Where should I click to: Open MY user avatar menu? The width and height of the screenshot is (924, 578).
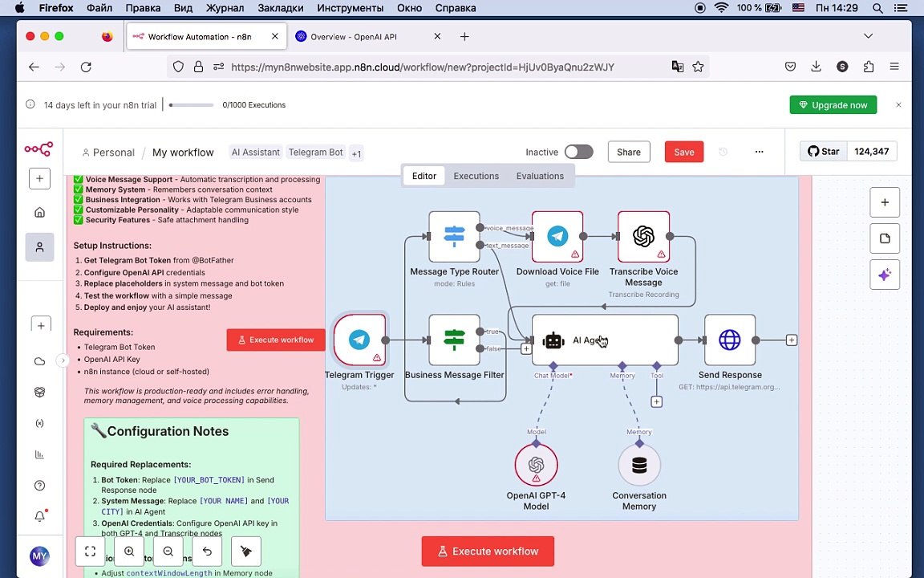pos(39,556)
